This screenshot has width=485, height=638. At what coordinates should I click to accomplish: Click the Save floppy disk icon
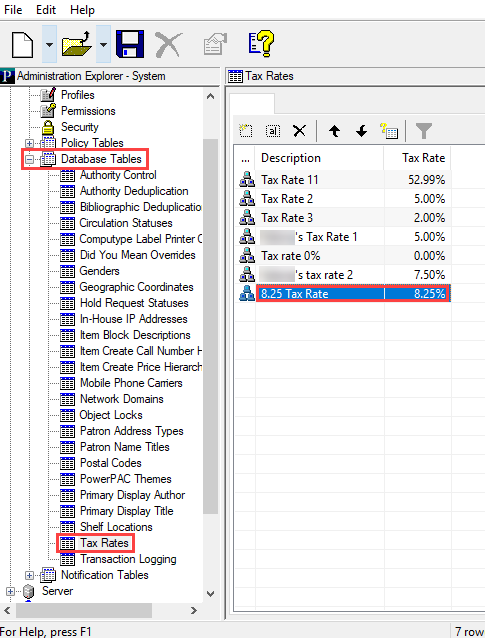pos(130,44)
